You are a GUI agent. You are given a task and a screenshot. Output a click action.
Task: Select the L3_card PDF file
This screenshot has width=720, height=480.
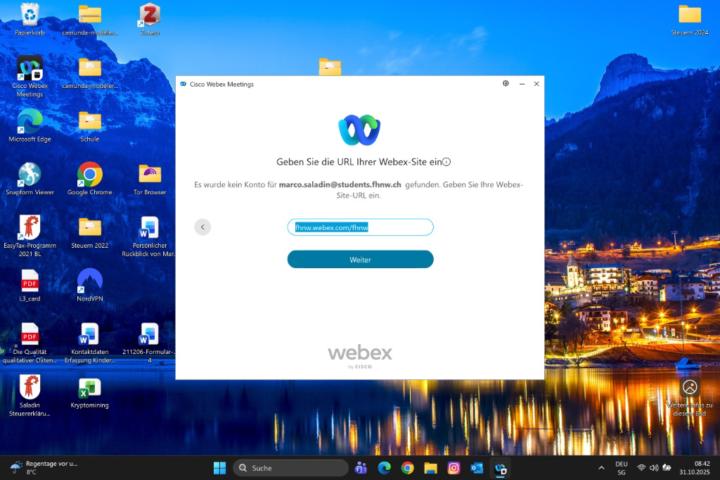[x=30, y=285]
